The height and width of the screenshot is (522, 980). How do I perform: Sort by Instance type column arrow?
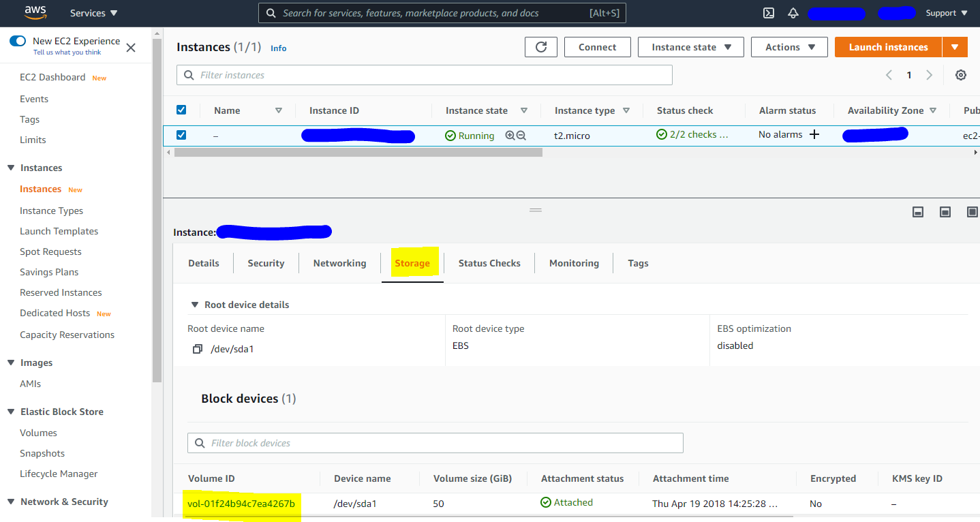[626, 110]
